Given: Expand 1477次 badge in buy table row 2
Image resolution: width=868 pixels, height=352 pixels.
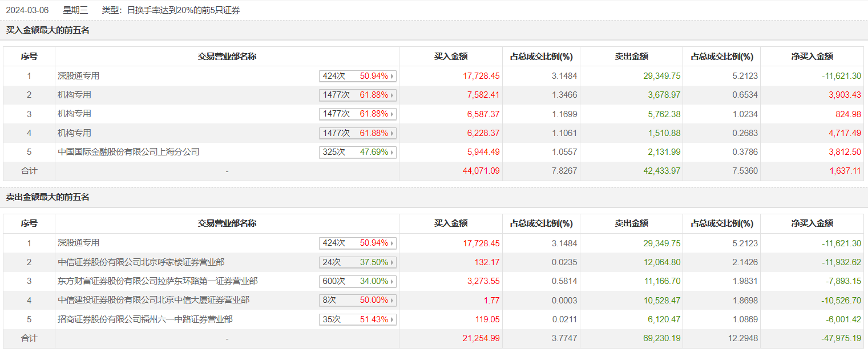Looking at the screenshot, I should click(x=357, y=95).
